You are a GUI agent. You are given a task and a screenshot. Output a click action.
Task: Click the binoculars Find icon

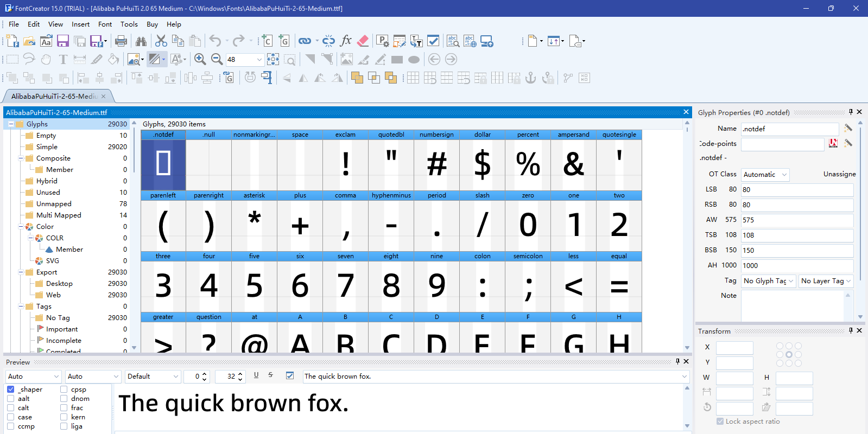point(141,41)
